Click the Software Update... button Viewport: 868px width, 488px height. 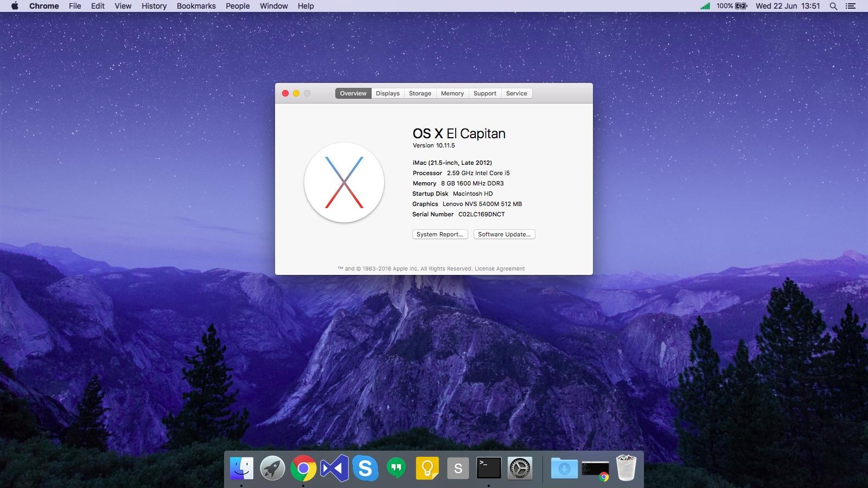[505, 234]
